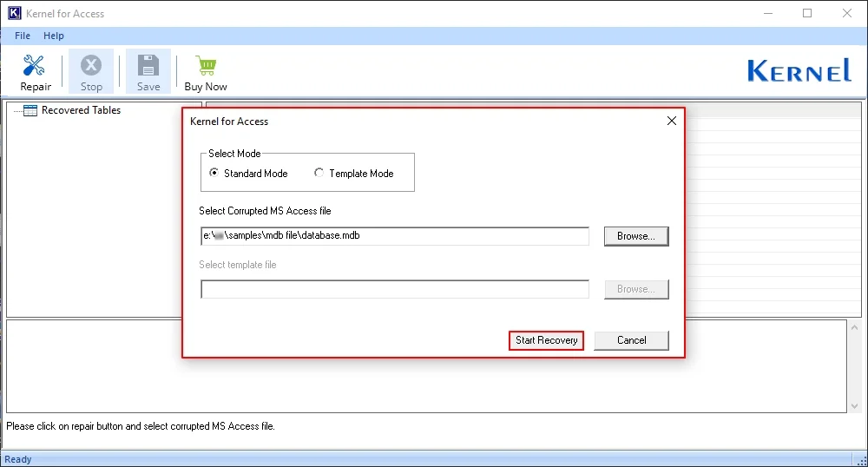
Task: Minimize the Kernel for Access window
Action: [x=768, y=13]
